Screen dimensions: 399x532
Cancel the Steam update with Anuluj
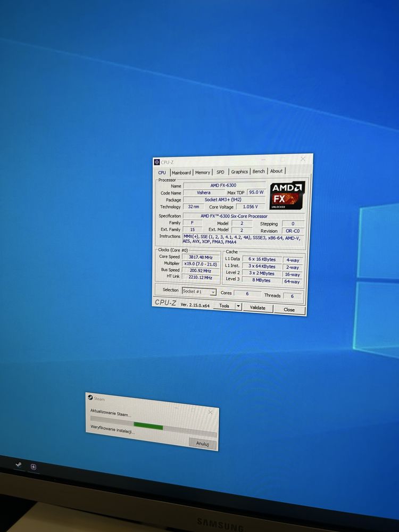coord(202,444)
